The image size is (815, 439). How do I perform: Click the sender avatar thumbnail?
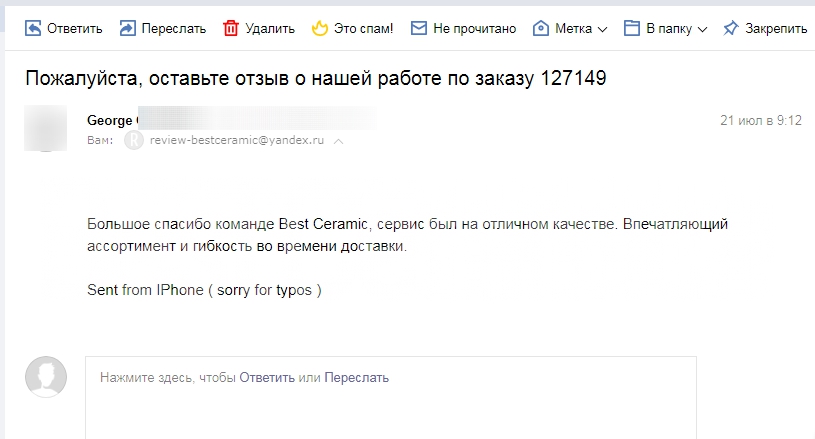click(x=46, y=128)
